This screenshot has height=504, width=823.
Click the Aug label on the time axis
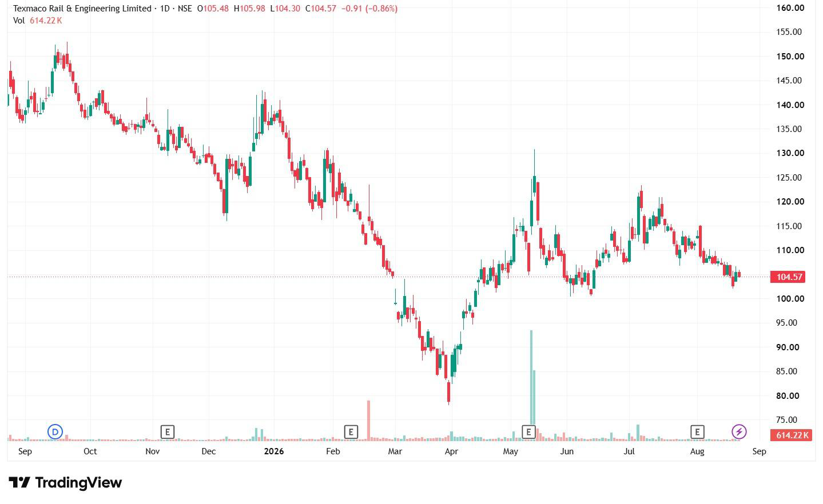pyautogui.click(x=697, y=451)
